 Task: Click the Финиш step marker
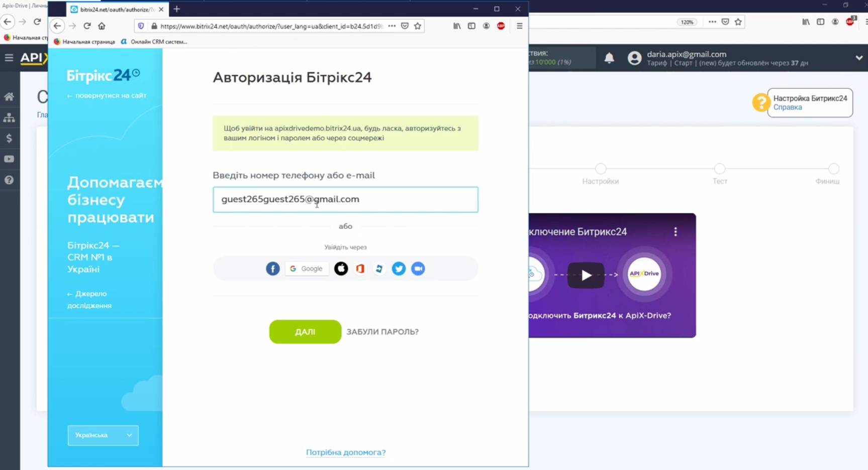click(833, 169)
